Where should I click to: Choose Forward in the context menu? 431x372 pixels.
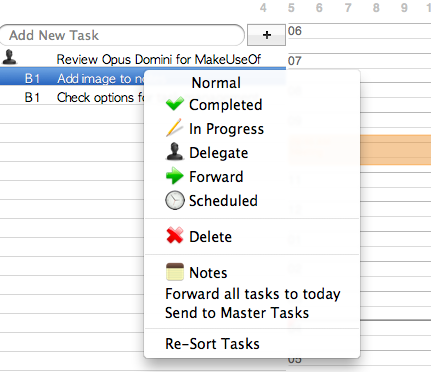216,177
